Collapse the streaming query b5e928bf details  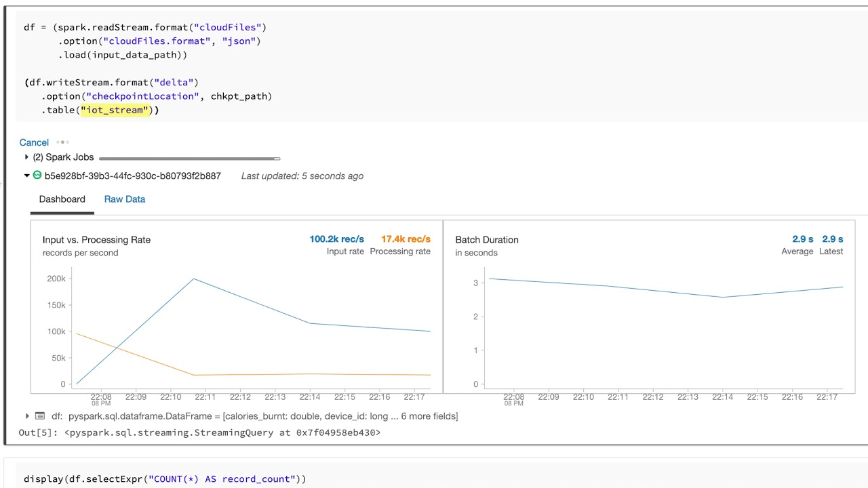(26, 176)
